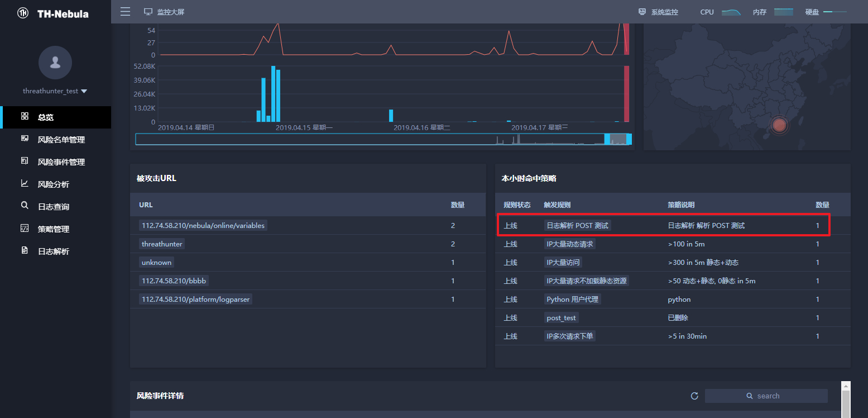This screenshot has width=868, height=418.
Task: Click the 日志查询 magnifier icon
Action: point(25,206)
